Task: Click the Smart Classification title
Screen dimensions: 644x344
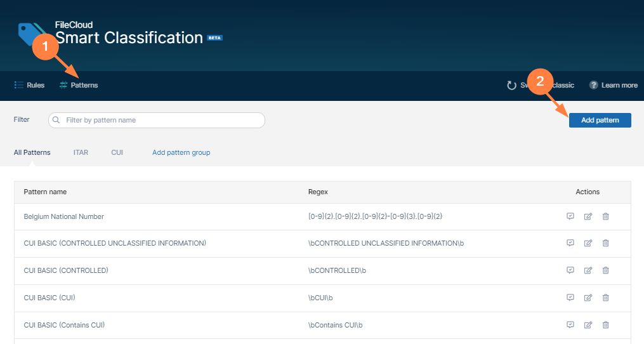Action: pyautogui.click(x=129, y=38)
